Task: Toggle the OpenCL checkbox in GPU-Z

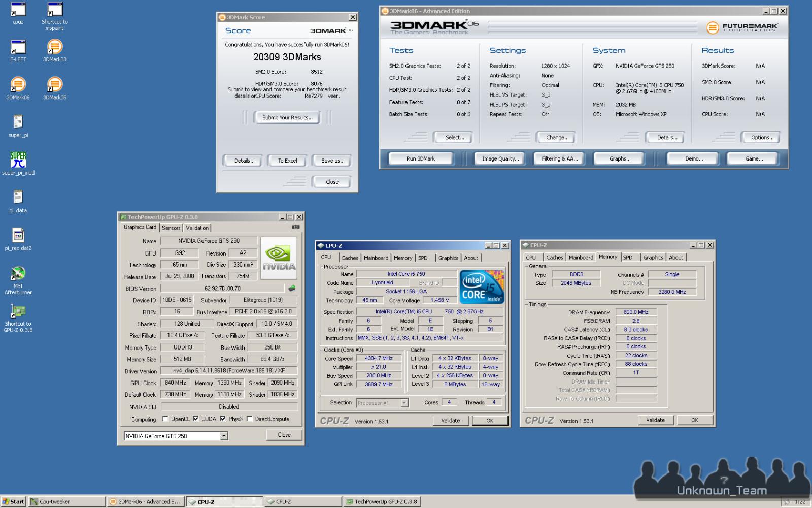Action: (x=165, y=419)
